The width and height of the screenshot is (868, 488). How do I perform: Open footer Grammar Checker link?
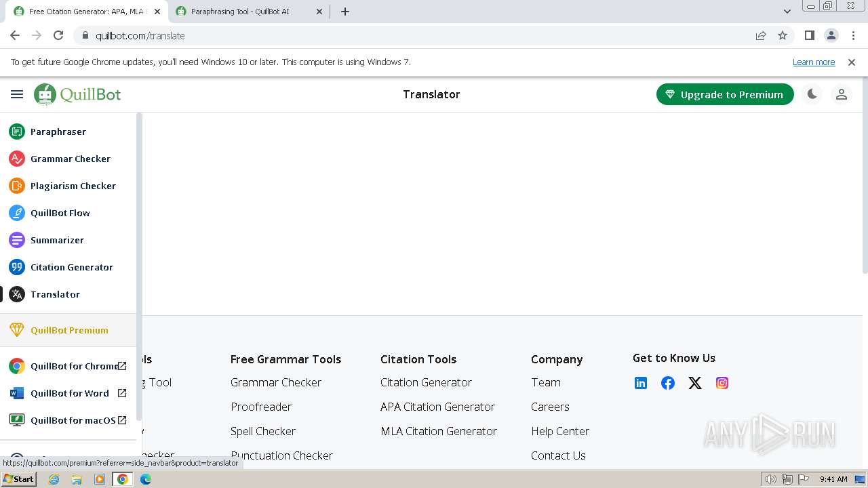click(276, 382)
